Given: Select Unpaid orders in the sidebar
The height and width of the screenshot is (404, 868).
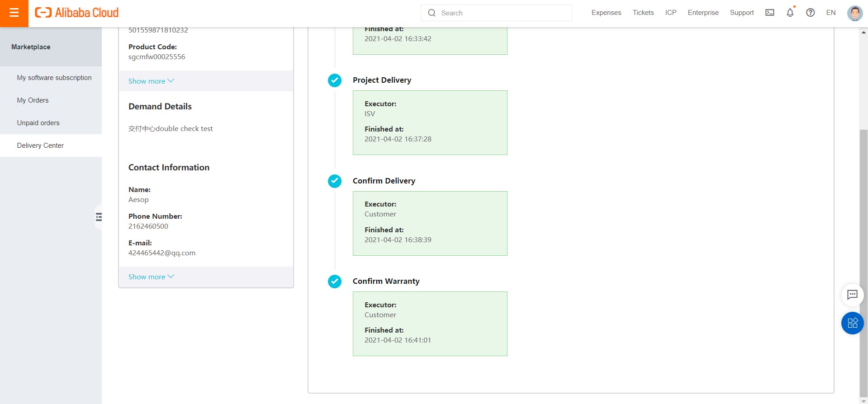Looking at the screenshot, I should pos(38,123).
